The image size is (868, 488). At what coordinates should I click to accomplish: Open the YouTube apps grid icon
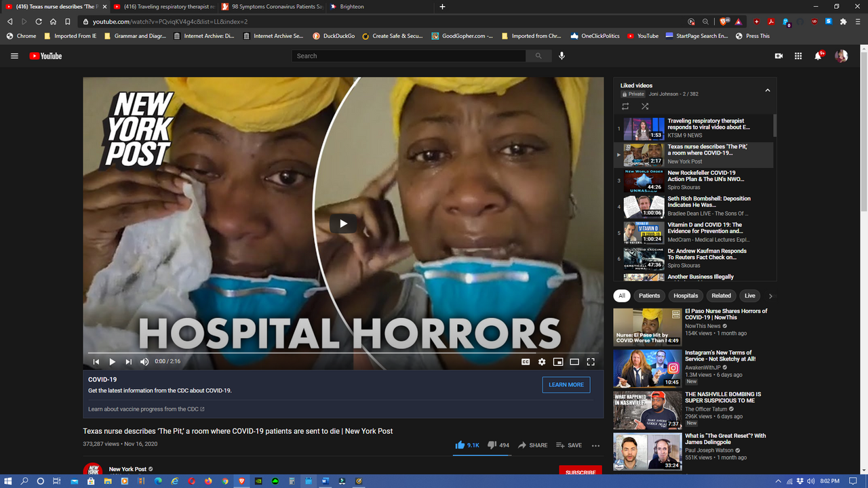tap(798, 56)
